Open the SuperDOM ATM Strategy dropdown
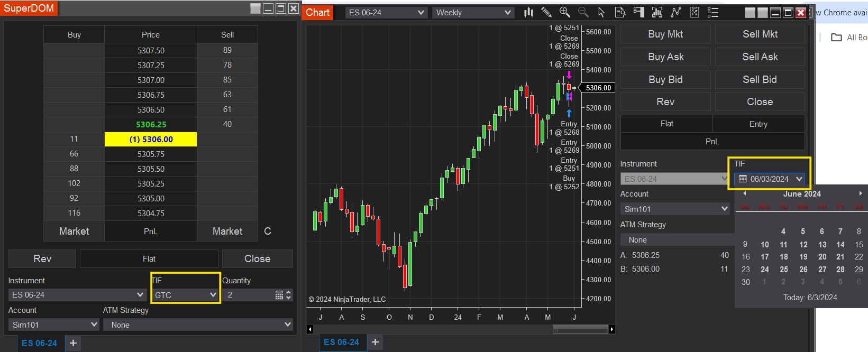Image resolution: width=868 pixels, height=352 pixels. point(198,325)
